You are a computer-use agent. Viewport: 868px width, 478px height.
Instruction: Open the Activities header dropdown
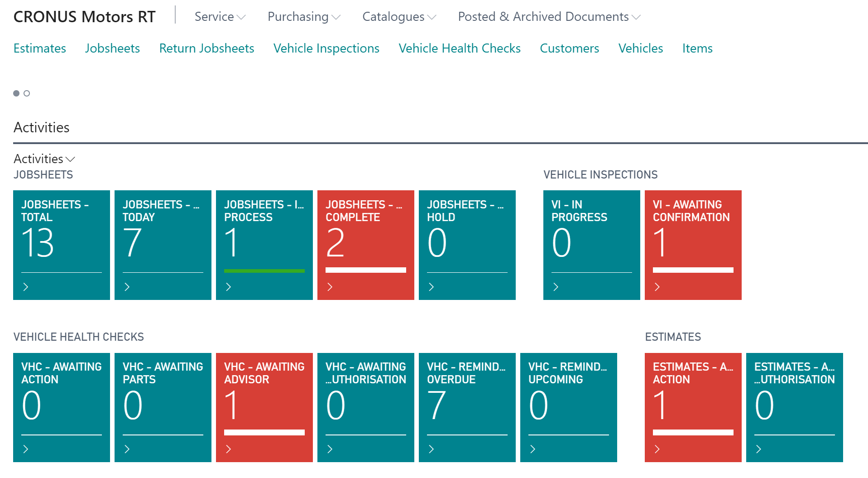[44, 159]
